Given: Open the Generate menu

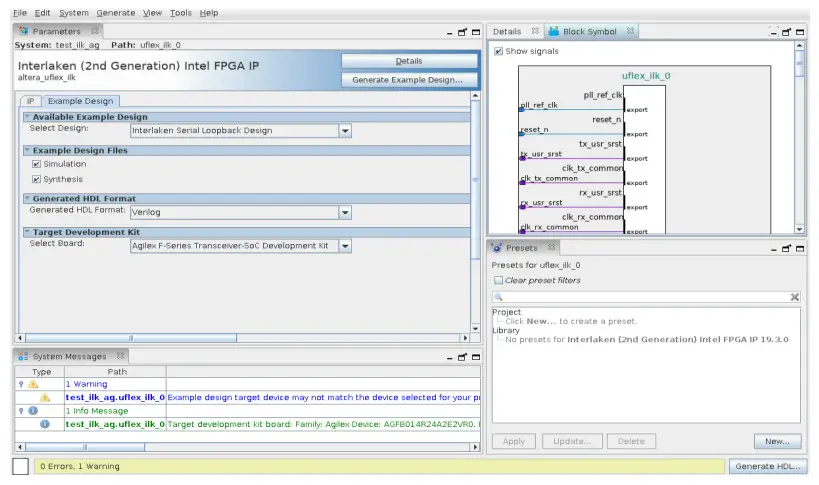Looking at the screenshot, I should click(x=115, y=13).
